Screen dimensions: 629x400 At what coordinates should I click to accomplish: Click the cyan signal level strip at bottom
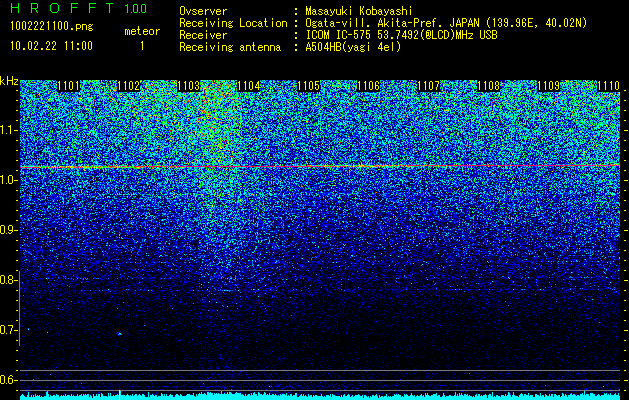click(320, 396)
